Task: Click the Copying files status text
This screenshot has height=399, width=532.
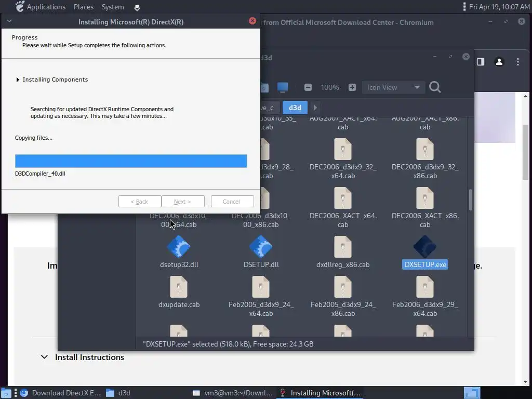Action: 34,138
